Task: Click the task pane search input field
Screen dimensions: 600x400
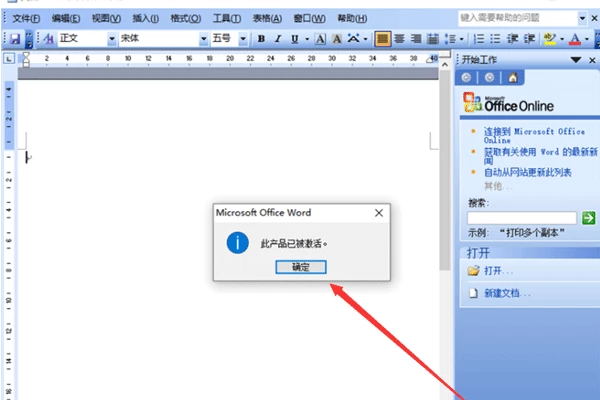Action: pos(522,218)
